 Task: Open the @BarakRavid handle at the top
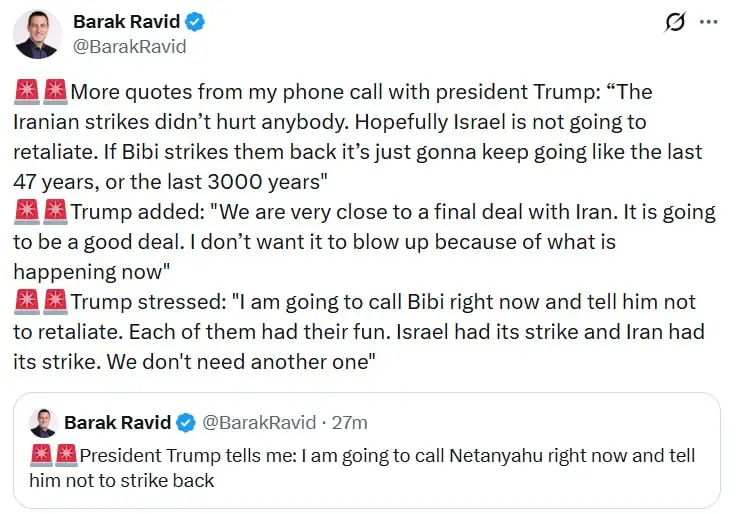(x=130, y=47)
